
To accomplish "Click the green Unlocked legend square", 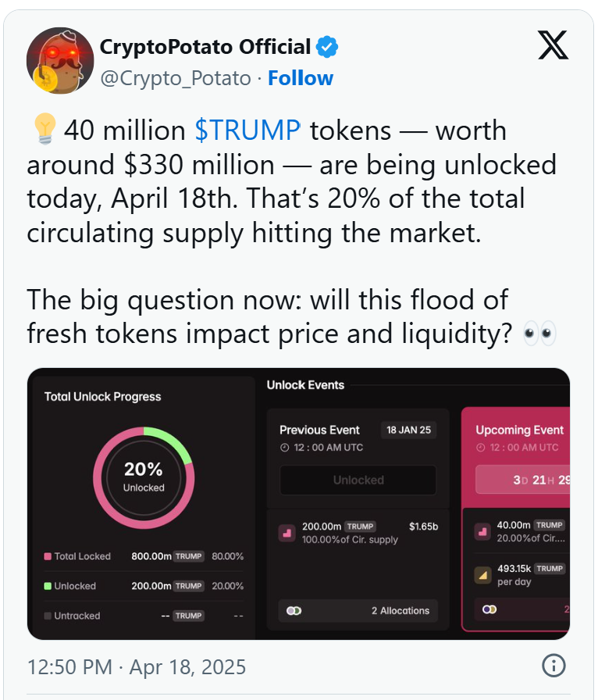I will (x=48, y=586).
